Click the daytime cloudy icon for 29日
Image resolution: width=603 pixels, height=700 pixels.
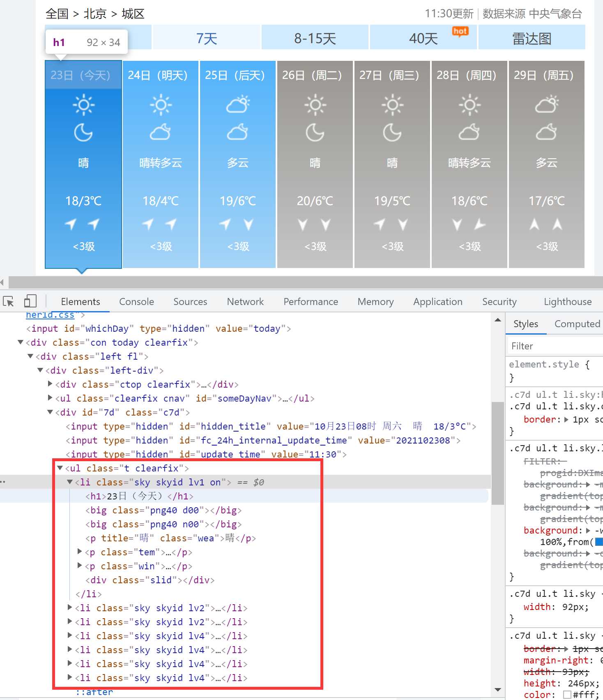(x=547, y=104)
